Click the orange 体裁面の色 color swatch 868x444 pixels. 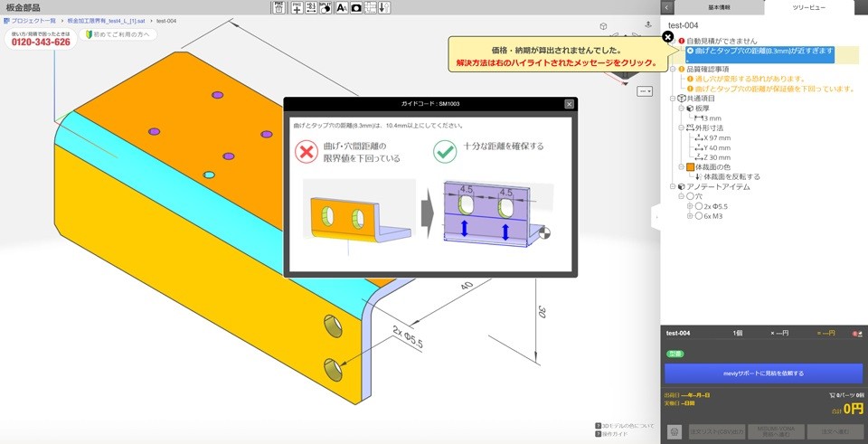pyautogui.click(x=690, y=166)
